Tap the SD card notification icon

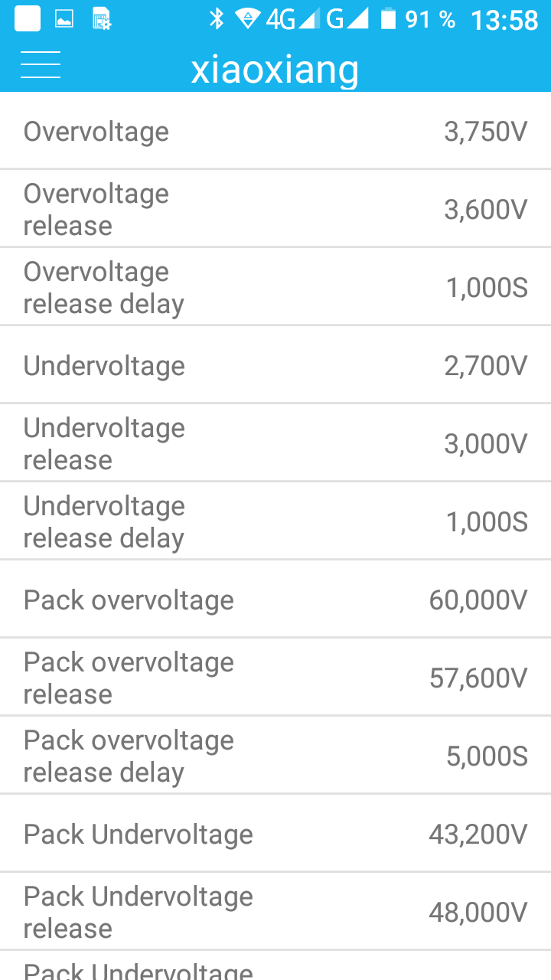tap(101, 20)
